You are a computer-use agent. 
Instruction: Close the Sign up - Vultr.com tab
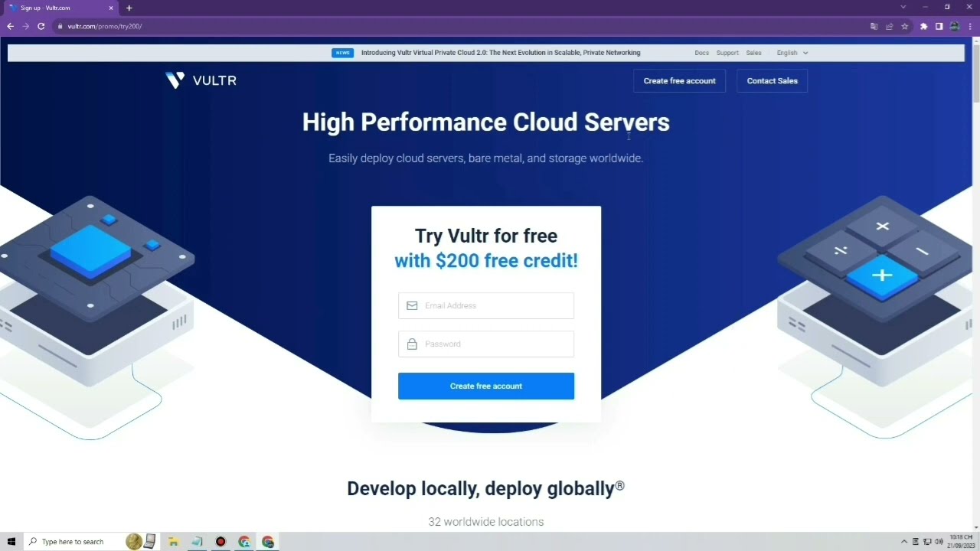[x=111, y=8]
